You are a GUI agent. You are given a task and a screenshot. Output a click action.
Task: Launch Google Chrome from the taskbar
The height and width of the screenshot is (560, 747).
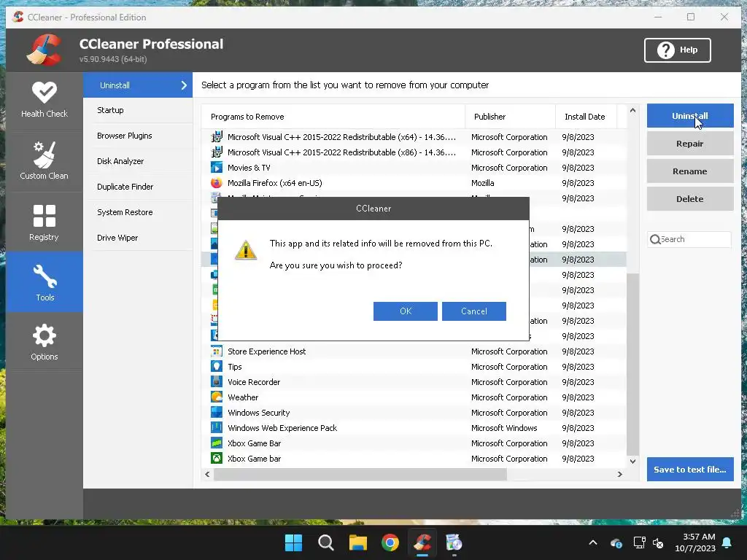390,542
